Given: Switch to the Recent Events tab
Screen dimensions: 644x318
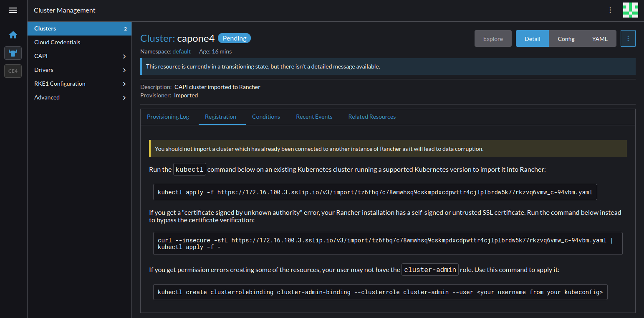Looking at the screenshot, I should point(314,117).
